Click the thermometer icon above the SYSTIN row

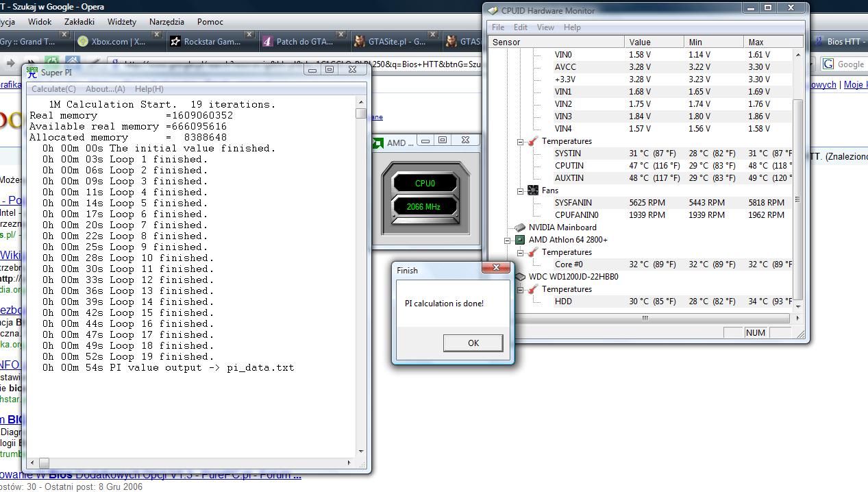point(533,141)
